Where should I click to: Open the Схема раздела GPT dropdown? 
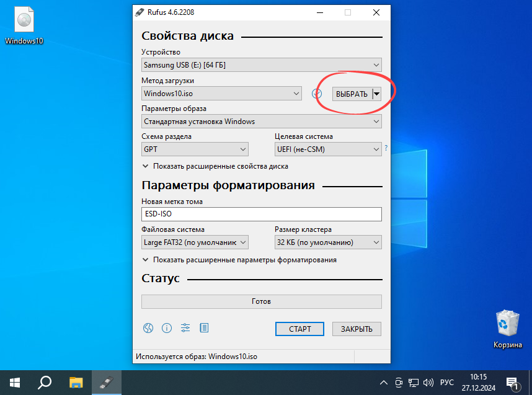194,149
